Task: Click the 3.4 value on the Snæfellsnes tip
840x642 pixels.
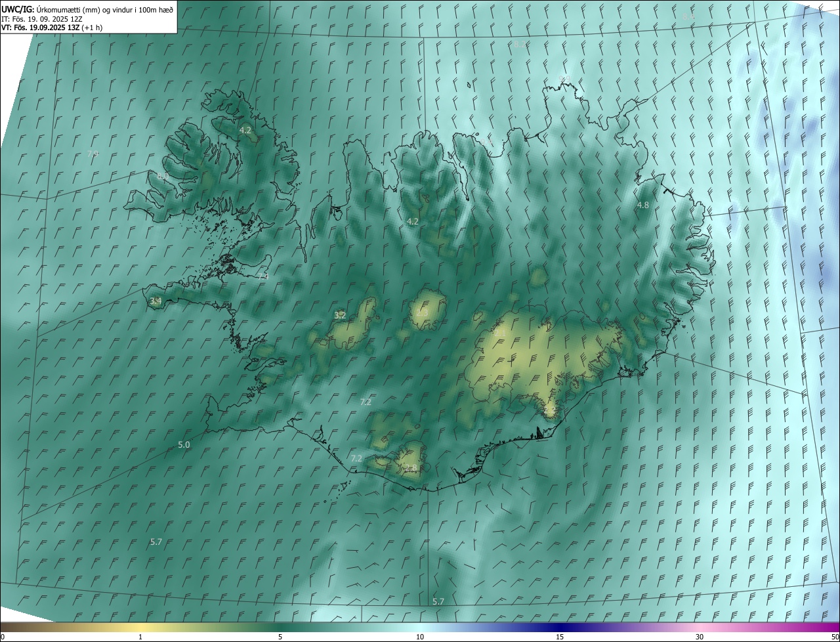Action: pyautogui.click(x=156, y=301)
